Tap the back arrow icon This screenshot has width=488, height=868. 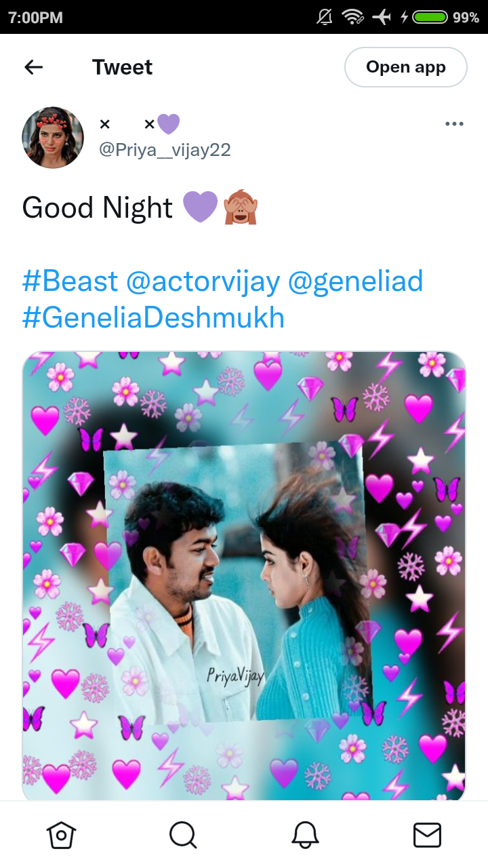tap(33, 67)
